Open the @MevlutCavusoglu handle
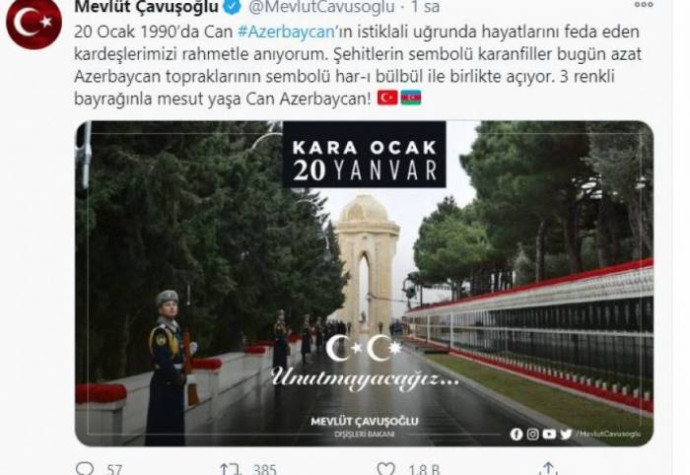The width and height of the screenshot is (690, 475). (322, 7)
